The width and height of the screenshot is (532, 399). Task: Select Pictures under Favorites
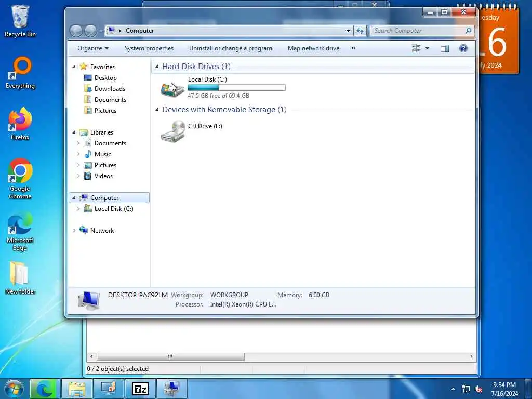pos(105,110)
